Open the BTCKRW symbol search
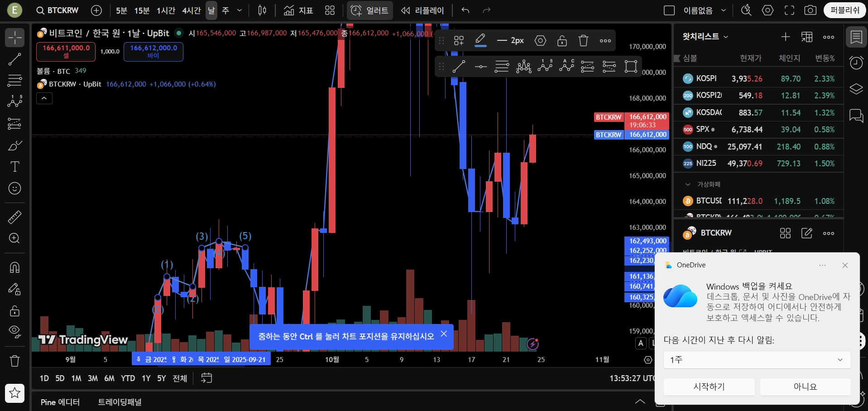This screenshot has height=411, width=868. (x=58, y=10)
